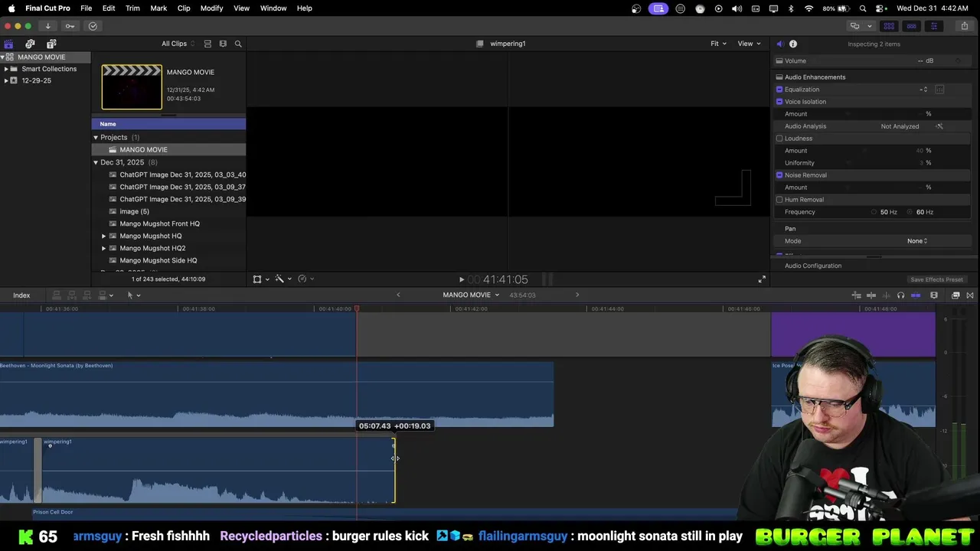Screen dimensions: 980x551
Task: Open the Import Media arrow button
Action: (x=47, y=26)
